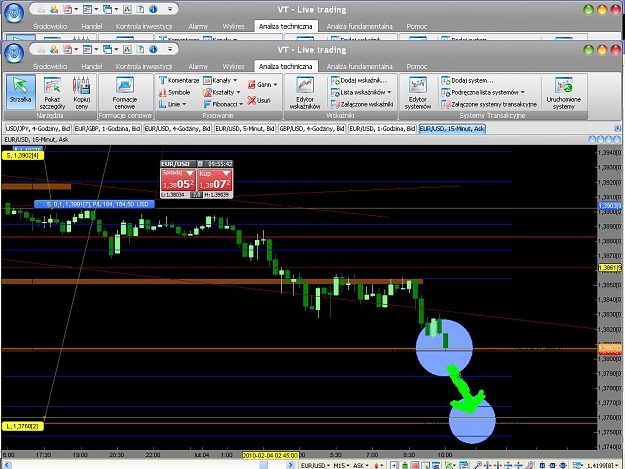The width and height of the screenshot is (625, 469).
Task: Expand the Fibonacci tools dropdown
Action: tap(223, 104)
